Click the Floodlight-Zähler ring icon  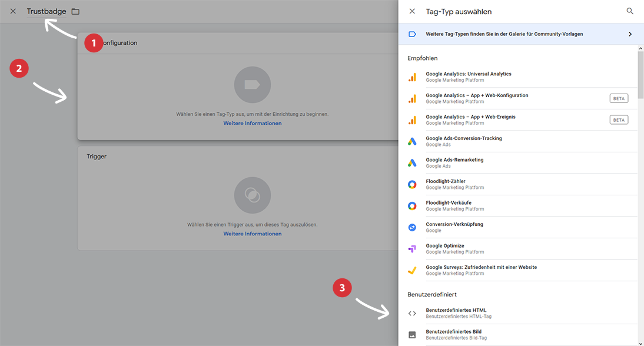[x=412, y=184]
